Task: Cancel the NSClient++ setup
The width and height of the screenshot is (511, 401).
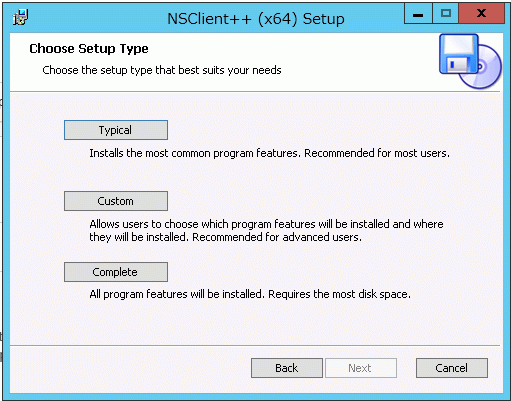Action: (452, 368)
